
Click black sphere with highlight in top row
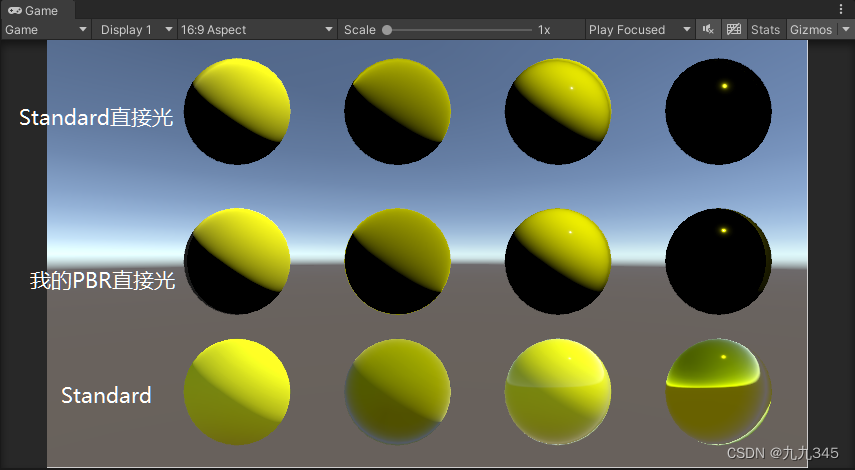718,111
